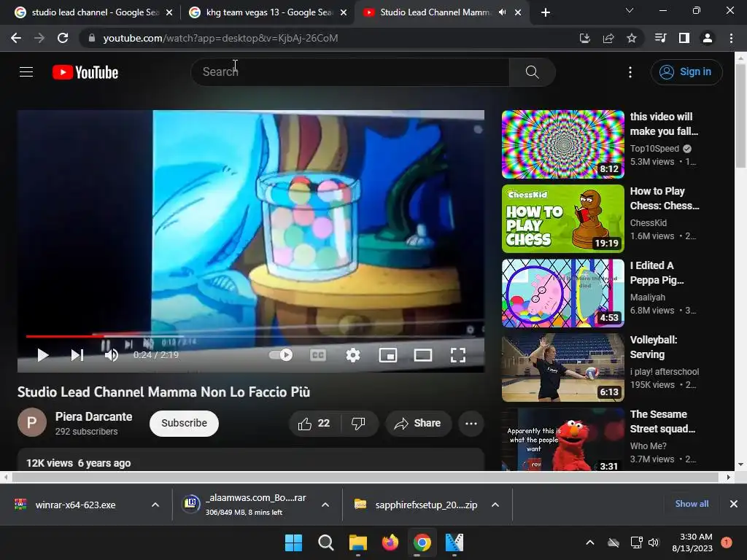Expand winrar-x64-623.exe download options

(155, 505)
